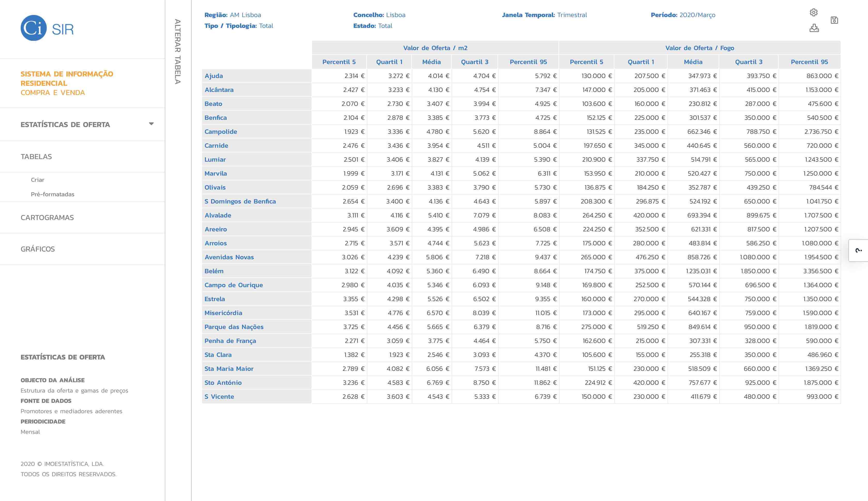868x501 pixels.
Task: Click Média column header under Oferta / m2
Action: pyautogui.click(x=431, y=62)
